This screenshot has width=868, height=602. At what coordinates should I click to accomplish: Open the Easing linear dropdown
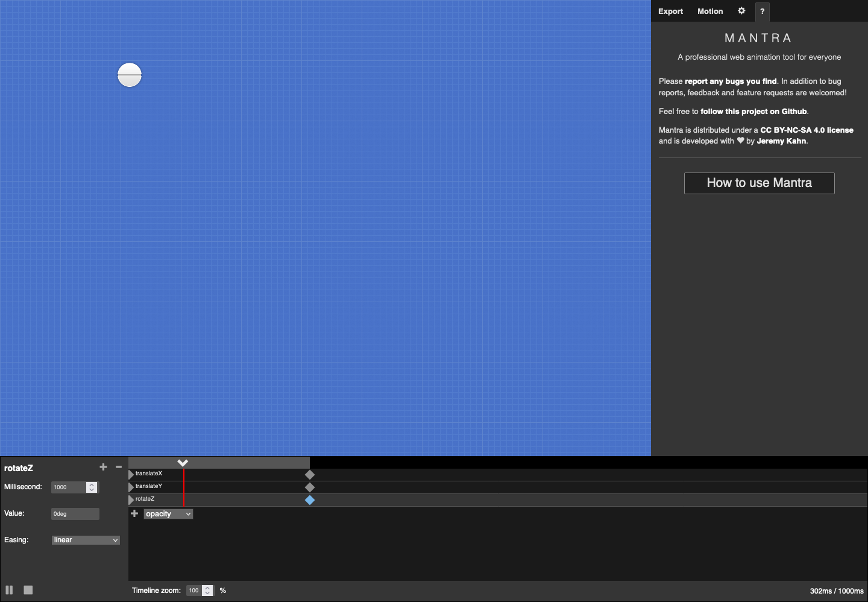[86, 540]
